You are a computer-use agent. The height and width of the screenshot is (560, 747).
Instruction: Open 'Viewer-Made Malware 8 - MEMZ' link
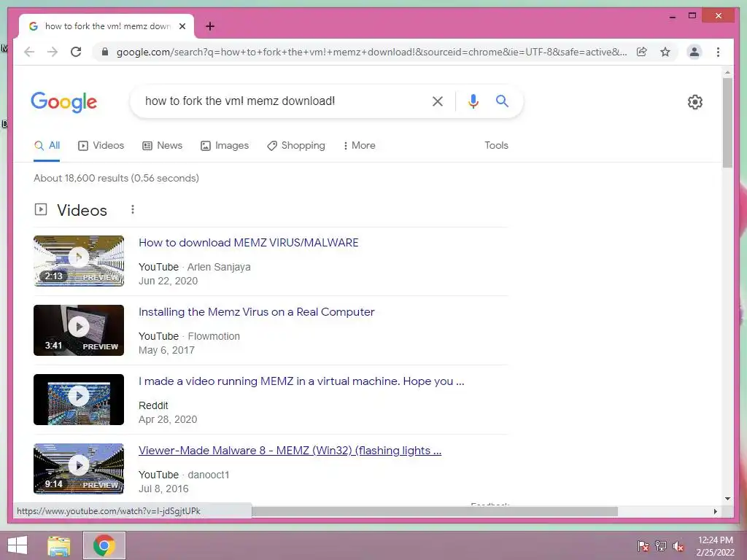(x=290, y=451)
